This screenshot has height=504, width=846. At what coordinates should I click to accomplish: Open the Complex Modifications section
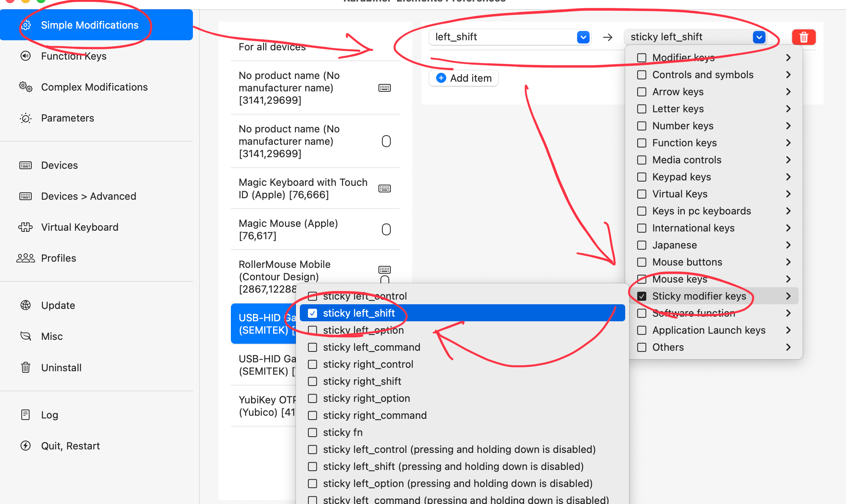pyautogui.click(x=96, y=87)
